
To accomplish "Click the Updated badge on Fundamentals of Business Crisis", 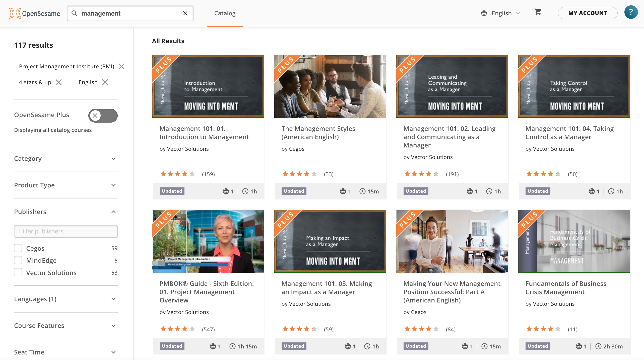I will click(538, 346).
